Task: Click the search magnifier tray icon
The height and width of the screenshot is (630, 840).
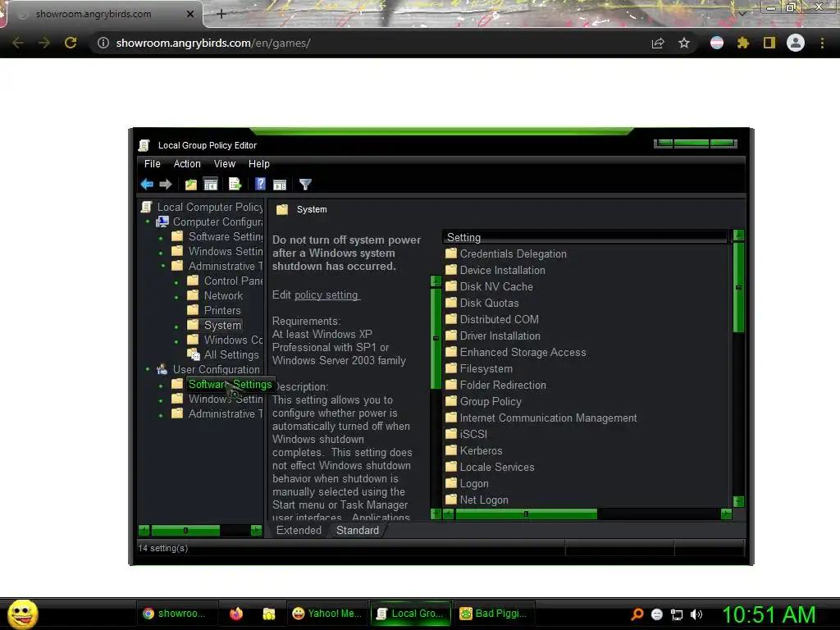Action: coord(637,614)
